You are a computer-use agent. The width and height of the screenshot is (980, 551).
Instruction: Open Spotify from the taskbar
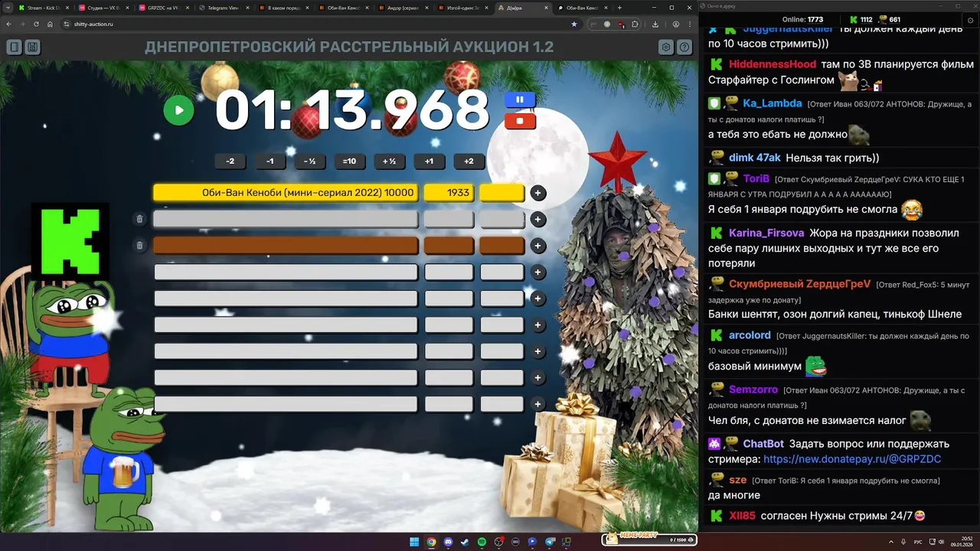click(x=482, y=542)
